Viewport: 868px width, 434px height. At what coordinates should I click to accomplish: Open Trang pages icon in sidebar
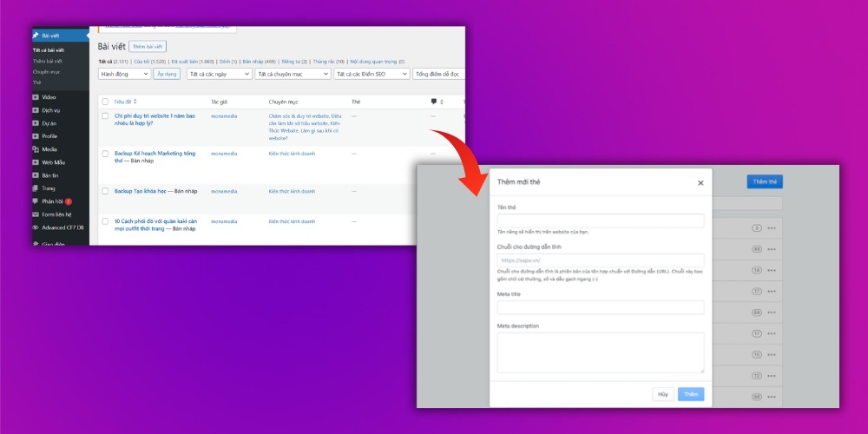click(36, 187)
